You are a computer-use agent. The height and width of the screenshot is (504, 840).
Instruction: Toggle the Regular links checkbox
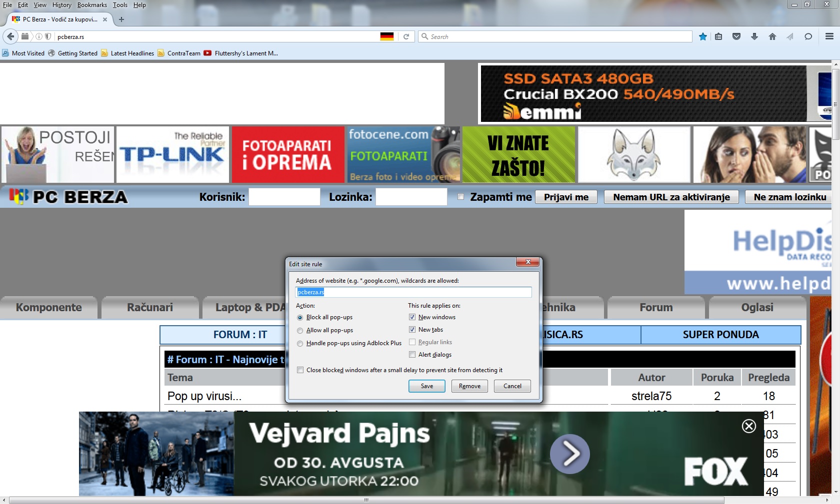click(x=412, y=342)
